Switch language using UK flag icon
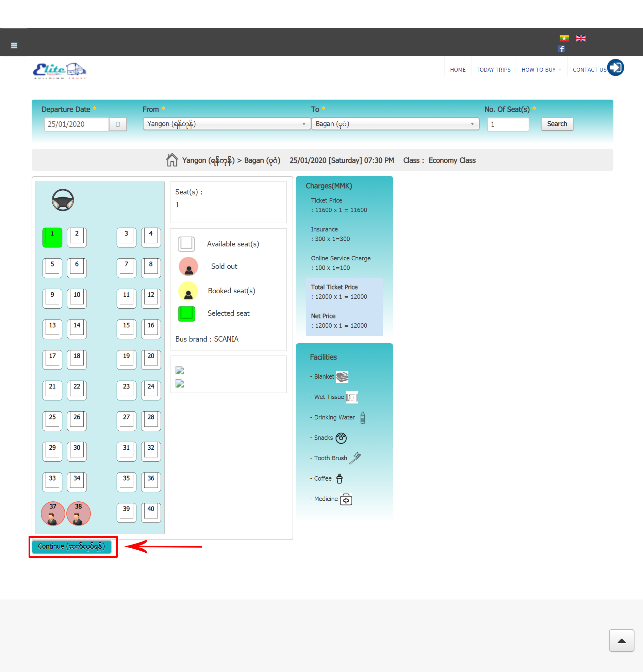The height and width of the screenshot is (672, 643). [581, 38]
